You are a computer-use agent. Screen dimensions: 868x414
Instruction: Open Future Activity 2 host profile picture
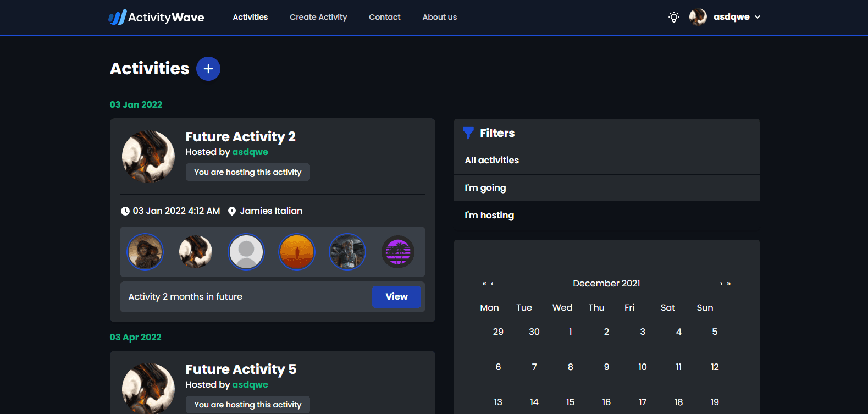(x=148, y=156)
